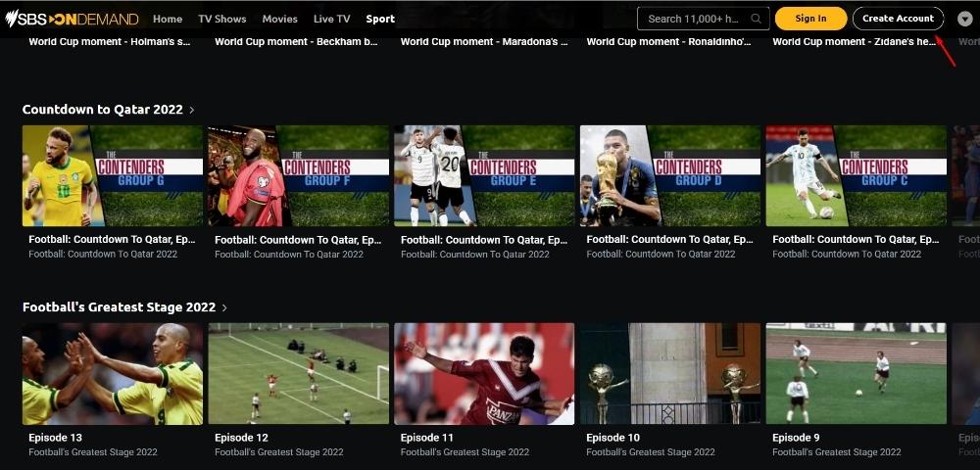Click the episode title under Group F thumbnail
Viewport: 980px width, 470px height.
point(298,240)
